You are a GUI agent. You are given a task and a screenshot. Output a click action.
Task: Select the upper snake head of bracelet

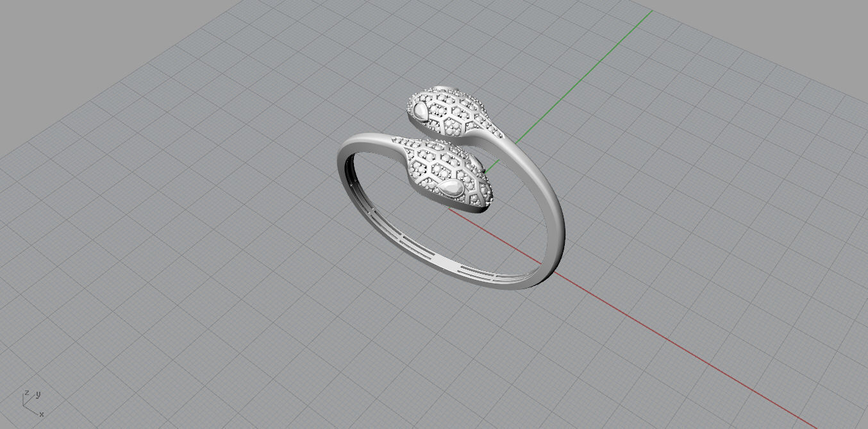point(452,111)
